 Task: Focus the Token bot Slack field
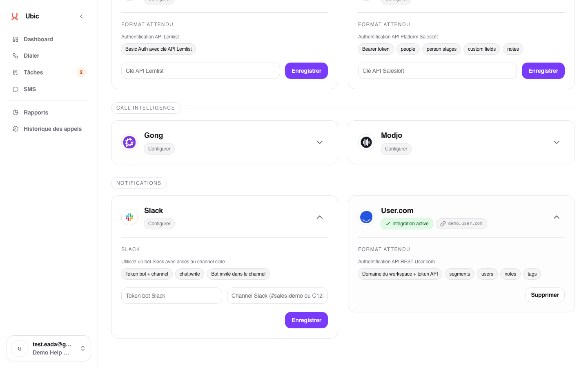click(x=171, y=296)
